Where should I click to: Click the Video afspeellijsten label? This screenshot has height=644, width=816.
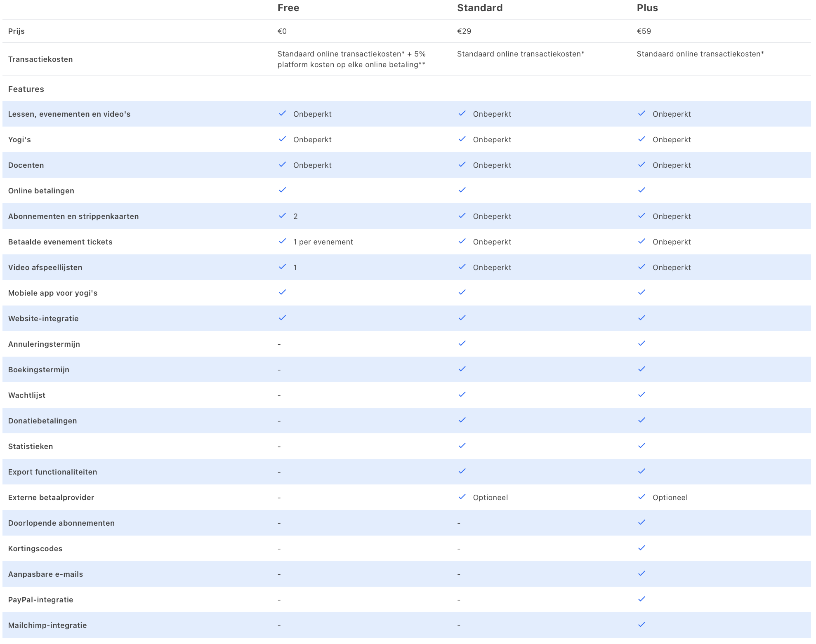pyautogui.click(x=45, y=268)
